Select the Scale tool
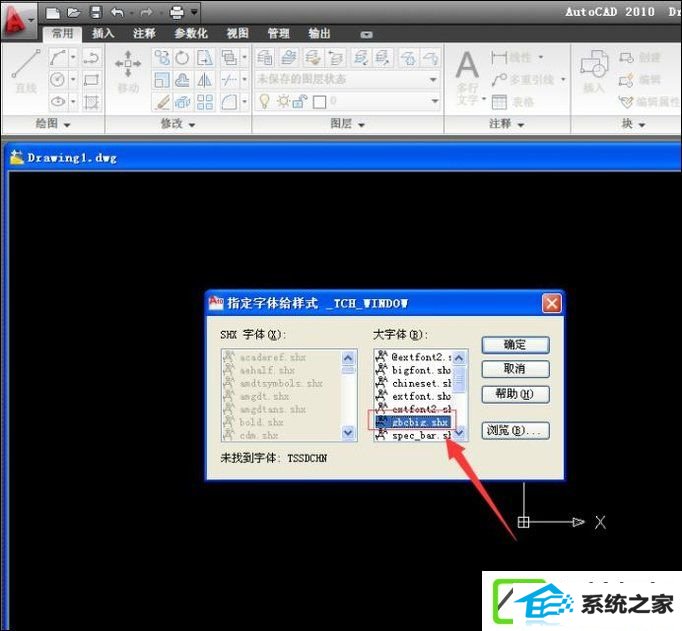The image size is (682, 631). (x=162, y=80)
